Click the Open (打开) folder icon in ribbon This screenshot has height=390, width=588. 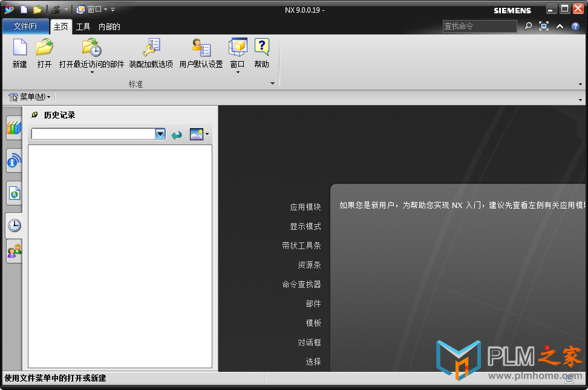pyautogui.click(x=45, y=47)
